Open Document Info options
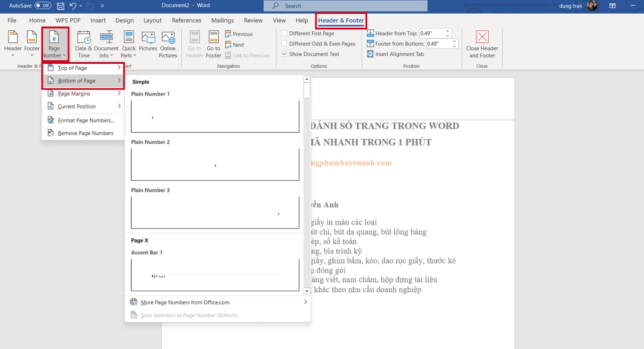This screenshot has width=644, height=349. pyautogui.click(x=106, y=44)
